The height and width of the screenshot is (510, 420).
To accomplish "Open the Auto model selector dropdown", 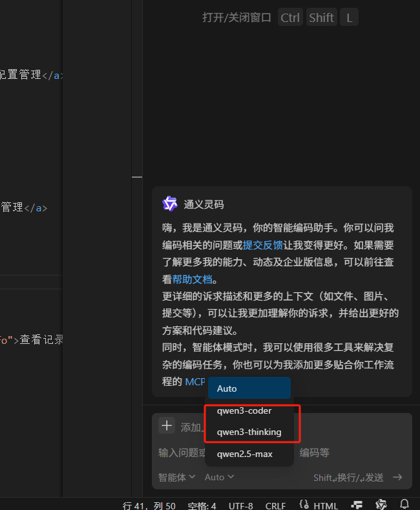I will tap(219, 477).
